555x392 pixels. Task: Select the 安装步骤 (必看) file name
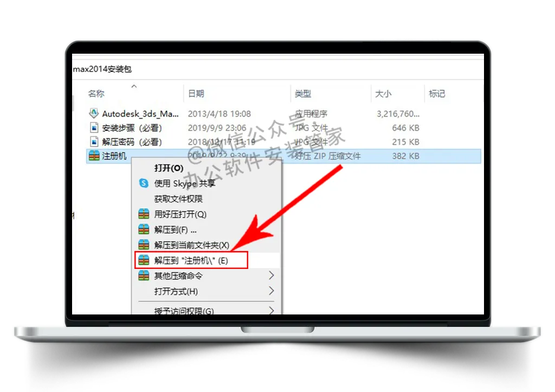point(132,128)
